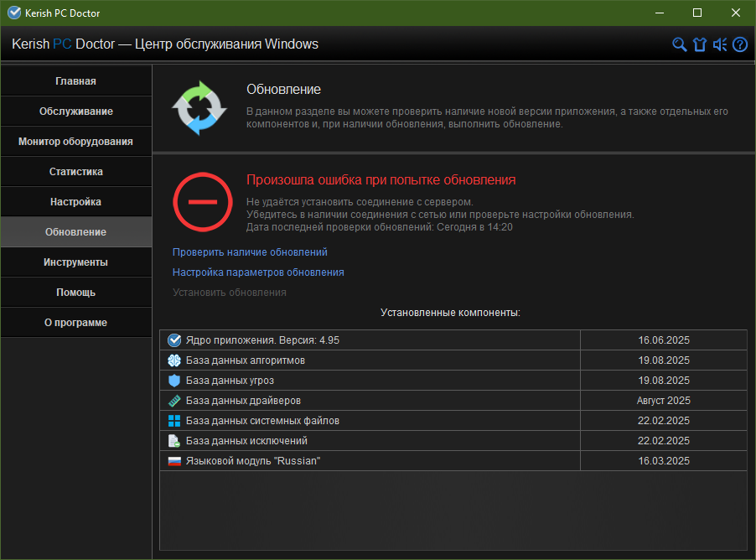Click the drivers database memory chip icon
This screenshot has height=560, width=756.
click(174, 401)
